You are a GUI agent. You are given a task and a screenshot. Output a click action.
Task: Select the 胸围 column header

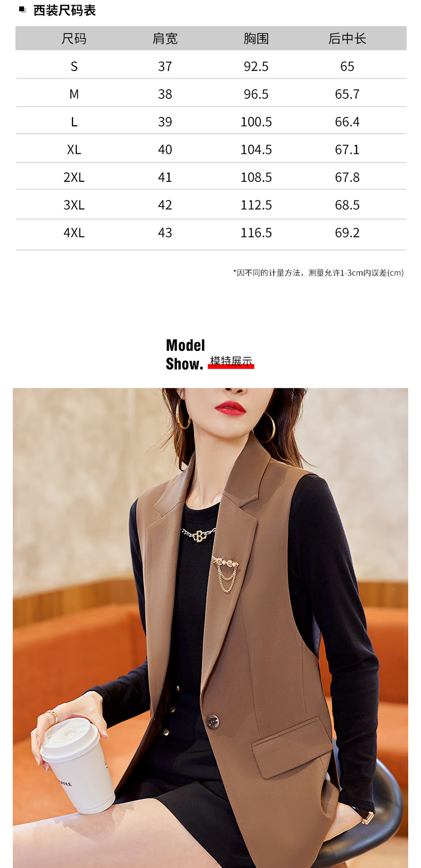tap(256, 39)
